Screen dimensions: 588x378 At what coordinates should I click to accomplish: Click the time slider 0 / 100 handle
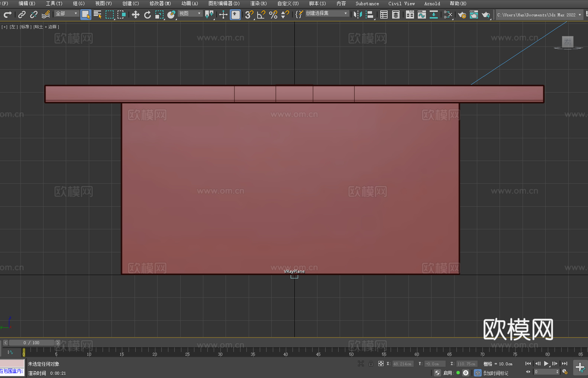(32, 343)
